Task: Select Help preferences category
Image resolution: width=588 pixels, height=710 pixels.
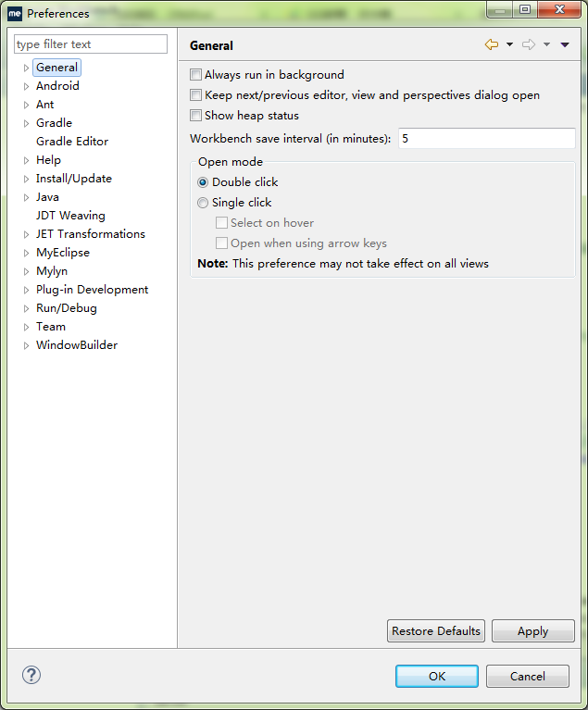Action: pos(48,160)
